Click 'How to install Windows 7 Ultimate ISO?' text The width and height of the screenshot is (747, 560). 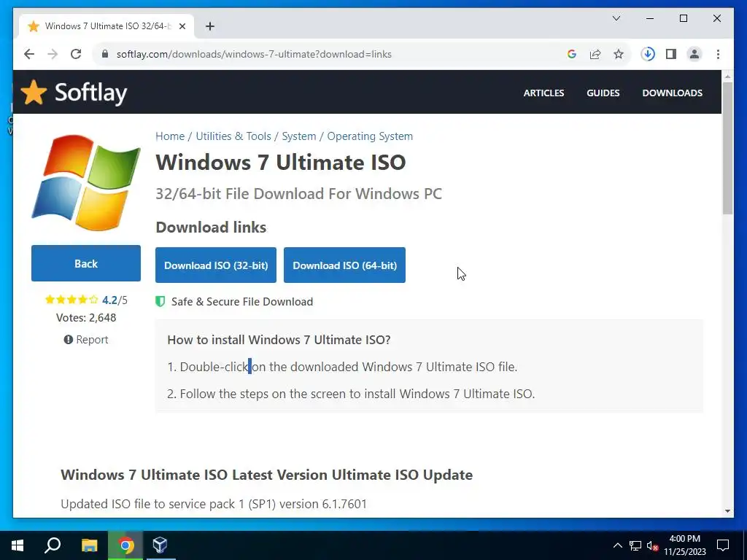click(279, 340)
